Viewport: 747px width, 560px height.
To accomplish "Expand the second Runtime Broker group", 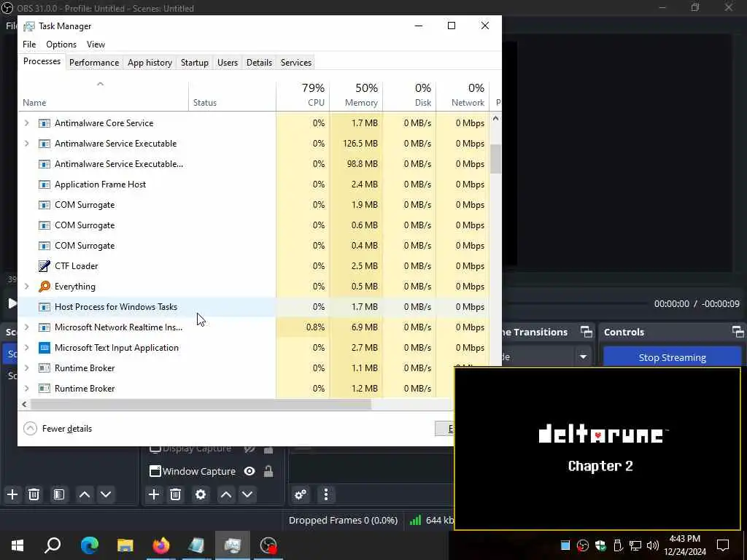I will pyautogui.click(x=27, y=389).
